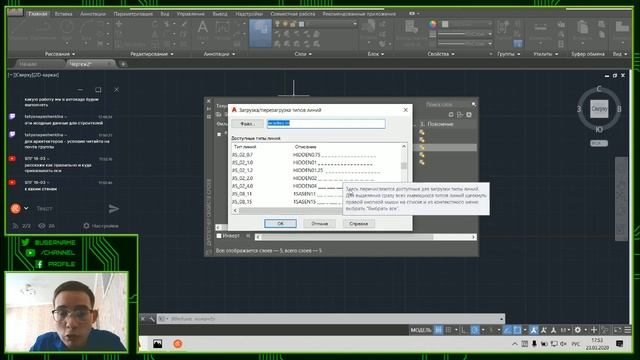The height and width of the screenshot is (360, 640).
Task: Expand the Рисование panel dropdown
Action: [60, 54]
